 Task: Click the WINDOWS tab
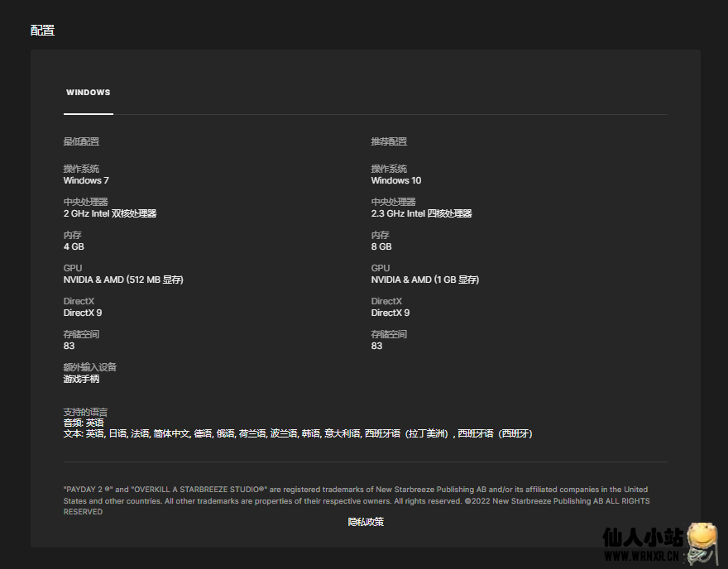point(89,93)
